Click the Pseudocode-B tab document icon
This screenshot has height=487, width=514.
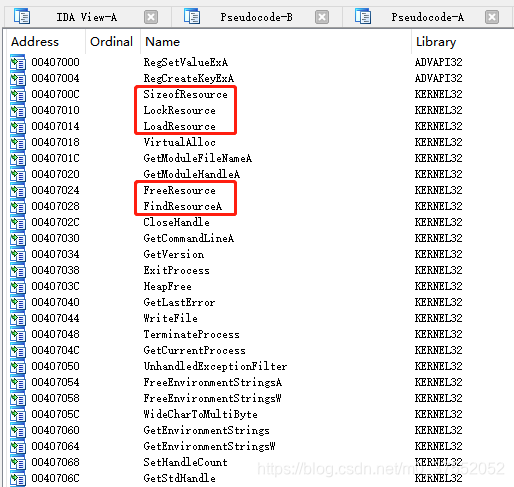click(x=192, y=16)
